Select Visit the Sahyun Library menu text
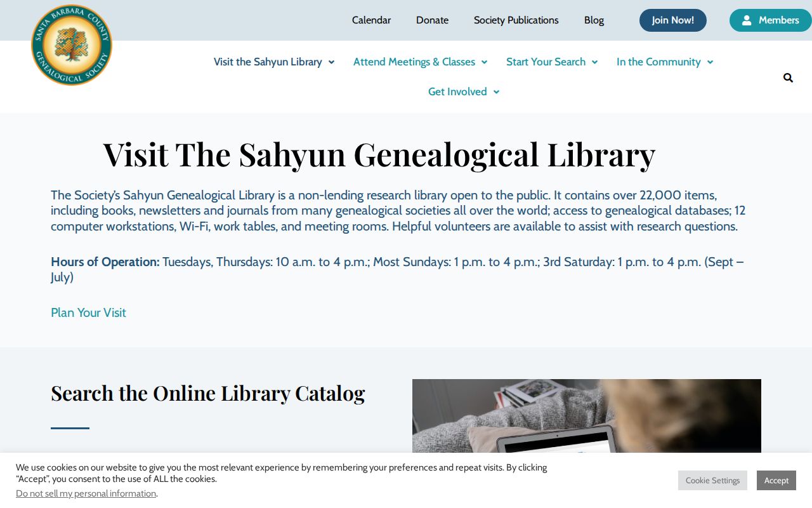Image resolution: width=812 pixels, height=508 pixels. 268,62
